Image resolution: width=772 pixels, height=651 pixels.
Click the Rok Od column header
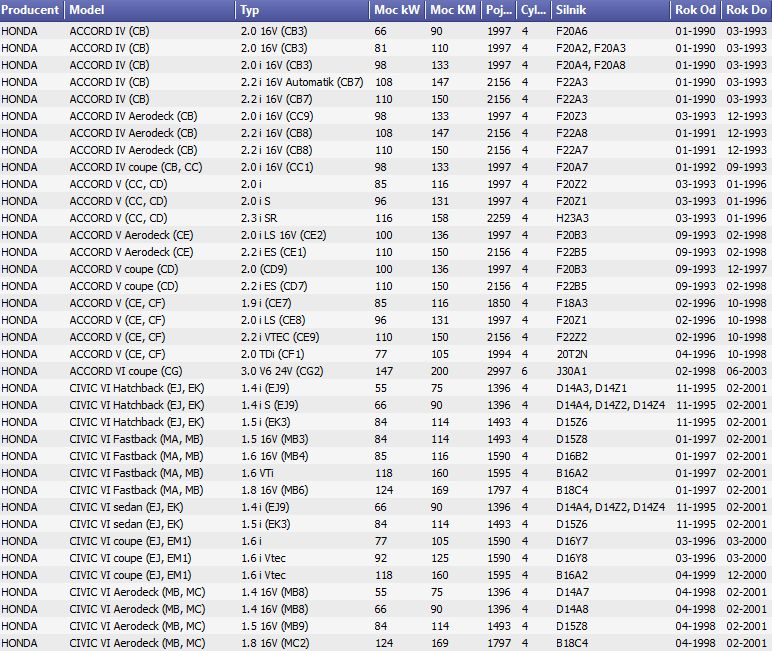pos(696,10)
